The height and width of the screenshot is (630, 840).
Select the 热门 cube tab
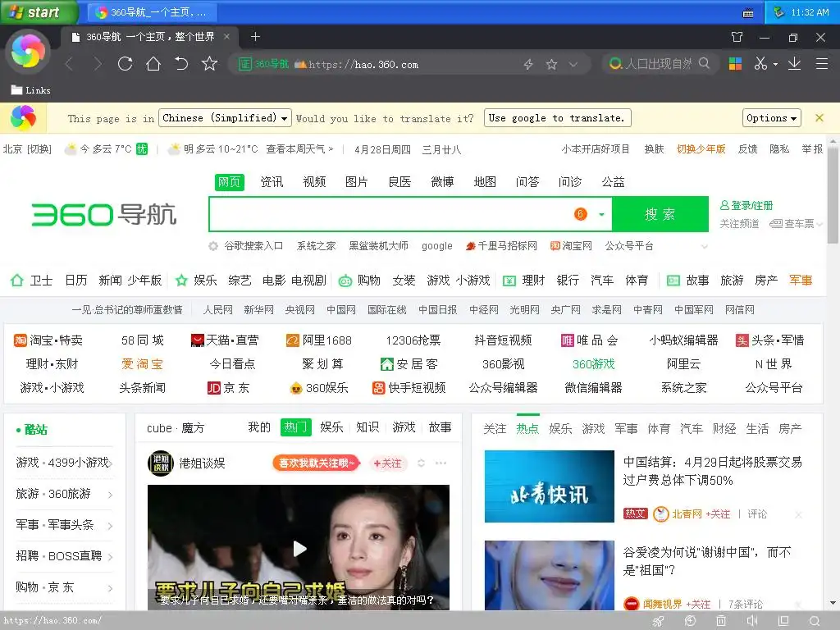(295, 427)
